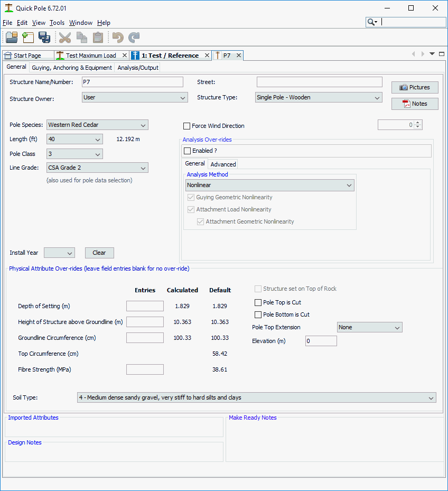The height and width of the screenshot is (491, 448).
Task: Click the Fibre Strength entry field
Action: click(x=145, y=369)
